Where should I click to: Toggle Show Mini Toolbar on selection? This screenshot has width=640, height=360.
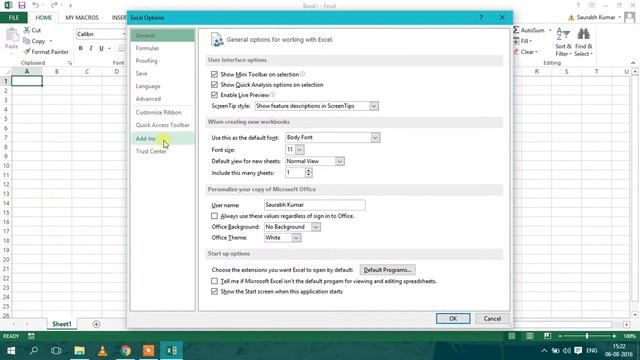click(x=214, y=74)
